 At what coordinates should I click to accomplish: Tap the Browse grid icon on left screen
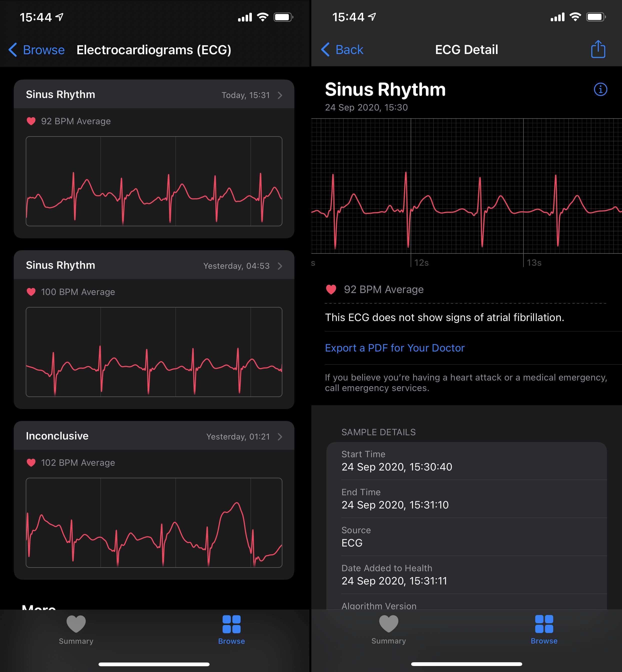click(231, 624)
